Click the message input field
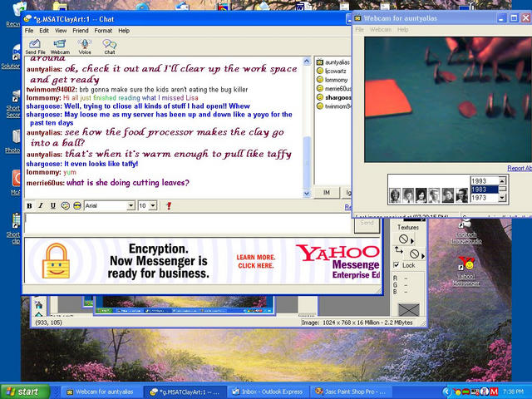 (x=189, y=224)
